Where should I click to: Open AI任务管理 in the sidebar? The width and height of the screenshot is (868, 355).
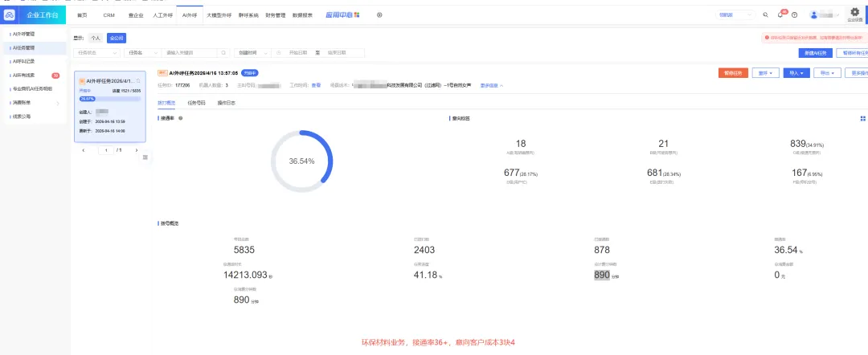(x=35, y=48)
